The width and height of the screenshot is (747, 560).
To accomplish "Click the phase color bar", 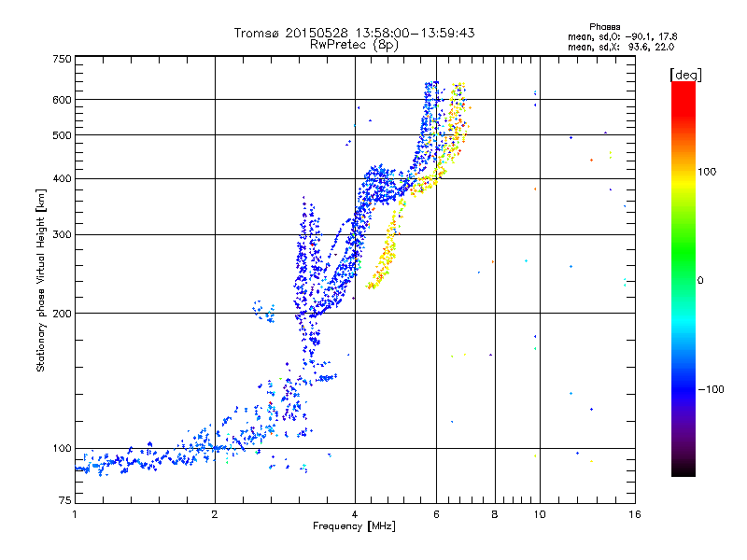I will coord(684,278).
